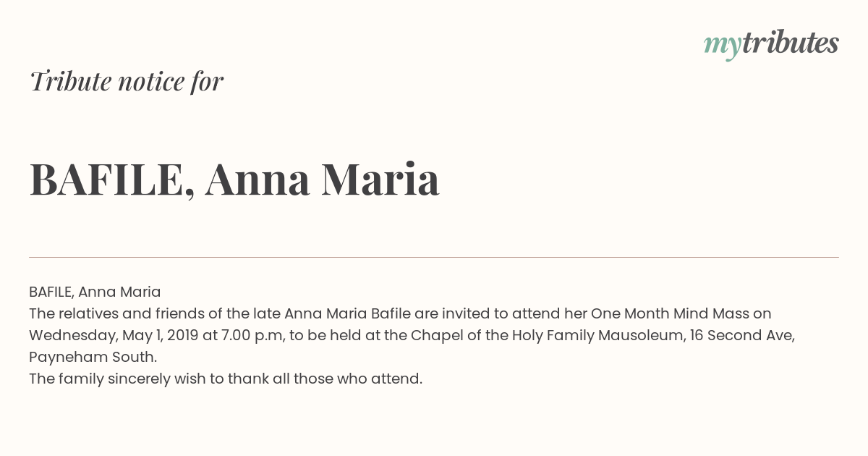Select the small "BAFILE, Anna Maria" body line

tap(95, 292)
